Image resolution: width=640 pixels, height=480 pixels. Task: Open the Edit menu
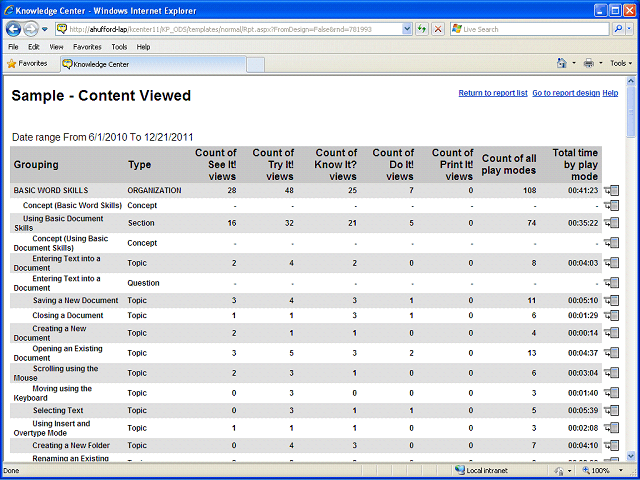pos(33,47)
